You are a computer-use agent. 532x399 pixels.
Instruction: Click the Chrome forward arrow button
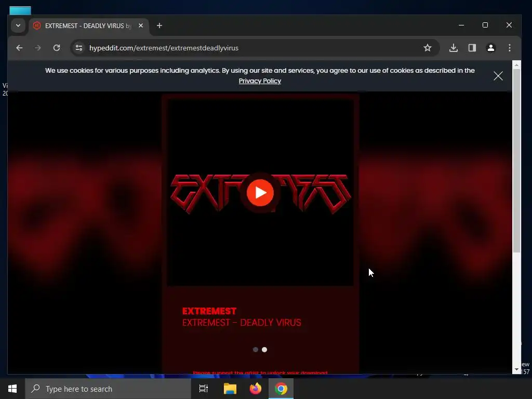[37, 48]
